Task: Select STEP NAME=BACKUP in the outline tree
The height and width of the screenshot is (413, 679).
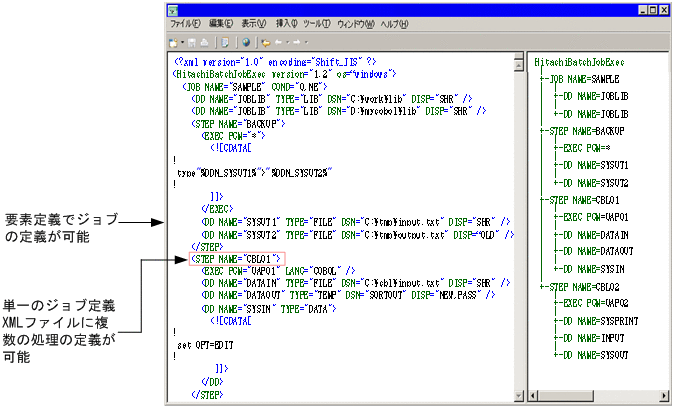Action: (587, 130)
